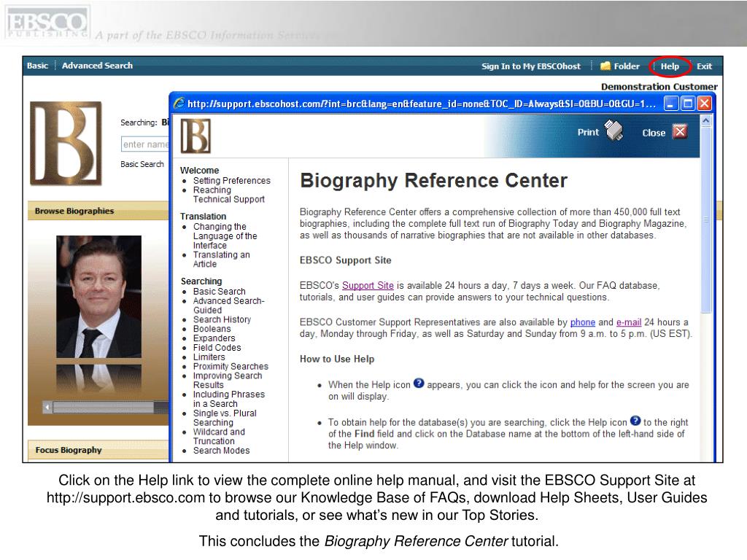Open the Folder link

click(627, 66)
